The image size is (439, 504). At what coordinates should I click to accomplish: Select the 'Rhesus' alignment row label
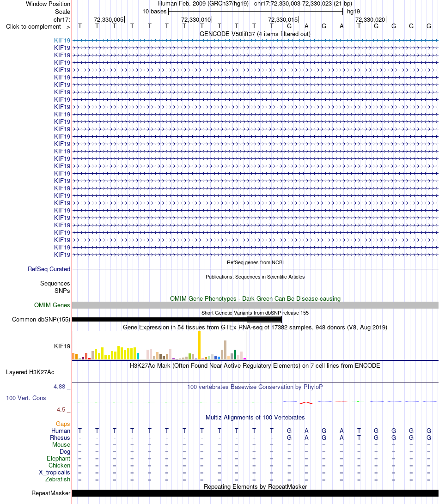tap(60, 438)
